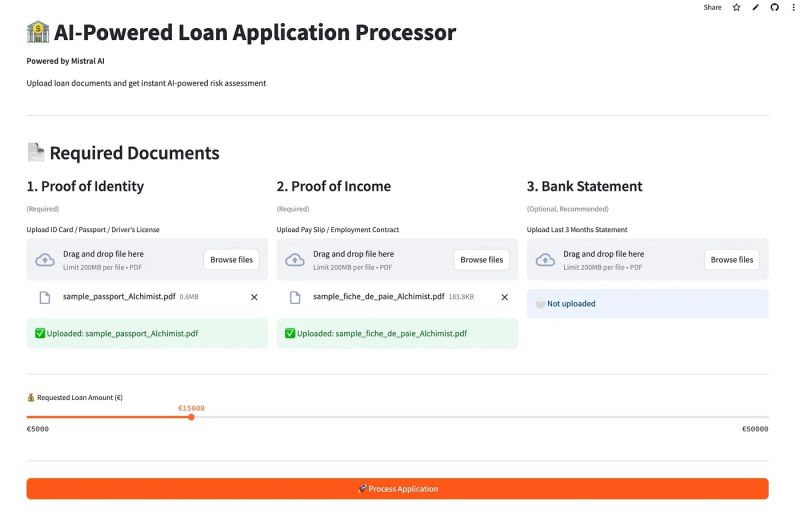The image size is (800, 525).
Task: Remove sample_passport_Alchimist.pdf with the X icon
Action: pyautogui.click(x=254, y=297)
